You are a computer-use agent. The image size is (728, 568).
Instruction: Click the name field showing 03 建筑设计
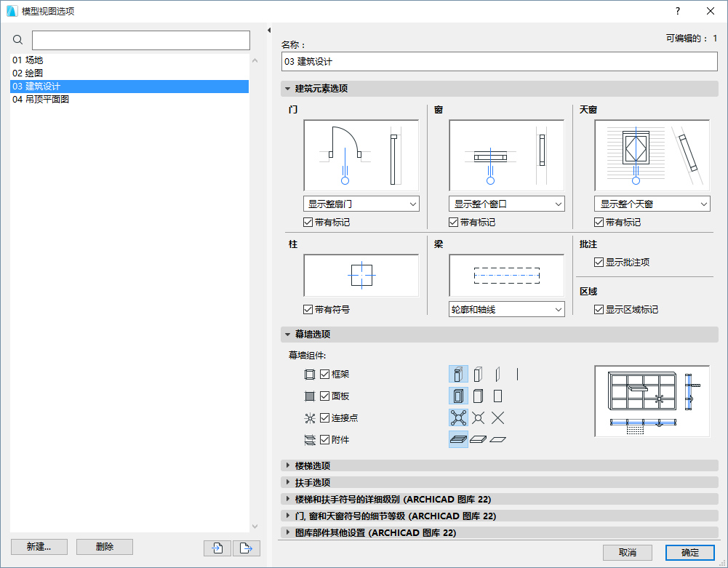coord(499,62)
